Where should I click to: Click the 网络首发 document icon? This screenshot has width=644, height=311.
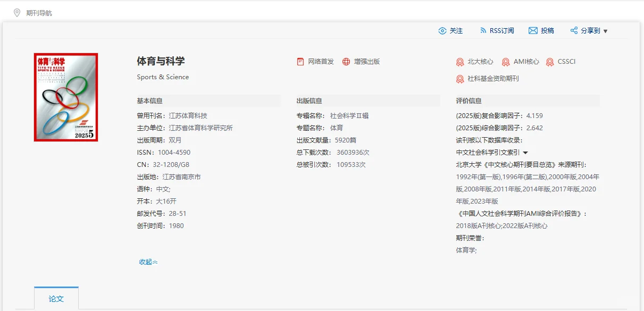coord(300,61)
